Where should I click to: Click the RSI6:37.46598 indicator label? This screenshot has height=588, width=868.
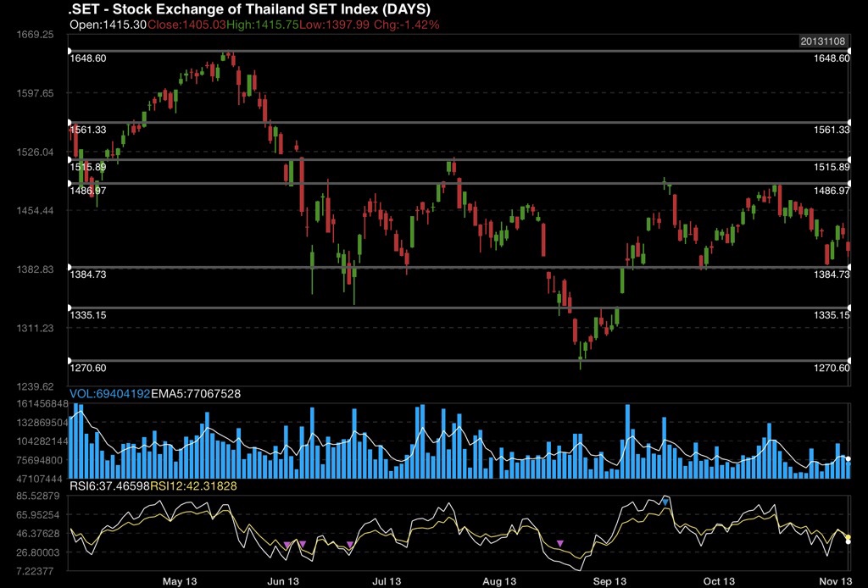point(109,486)
